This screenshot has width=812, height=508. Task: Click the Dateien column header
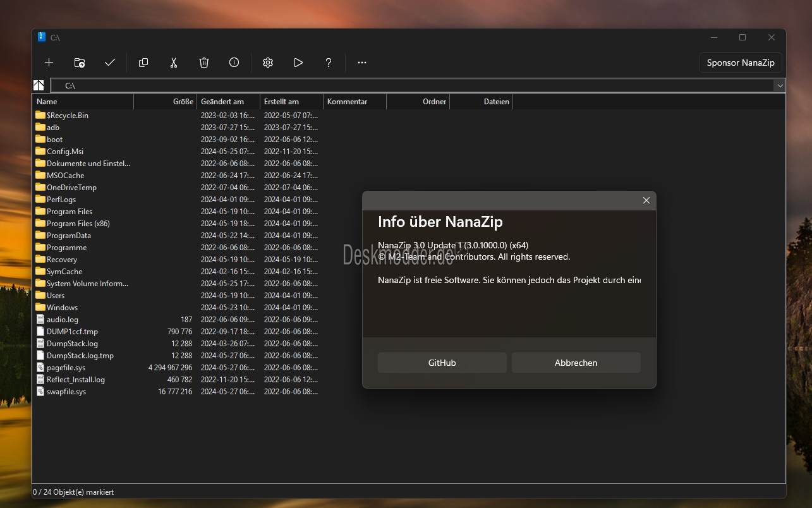point(481,101)
